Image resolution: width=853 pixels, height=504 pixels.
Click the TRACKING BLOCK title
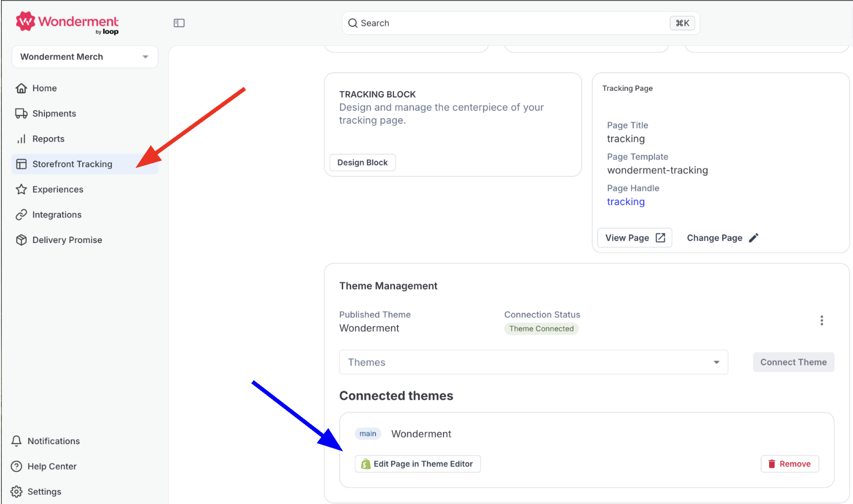click(x=378, y=94)
